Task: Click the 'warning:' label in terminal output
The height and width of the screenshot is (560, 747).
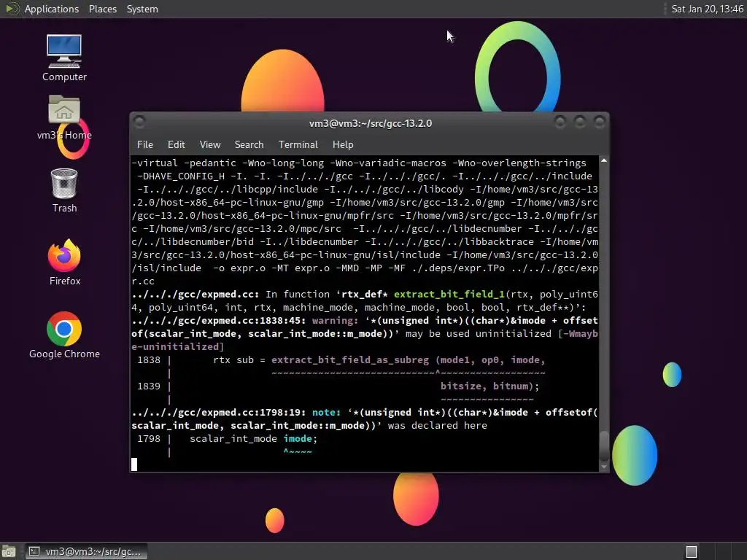Action: (x=335, y=321)
